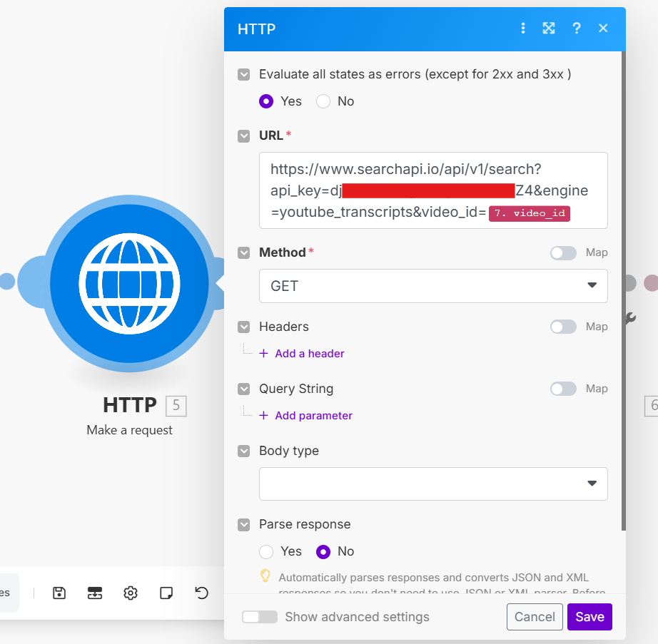Viewport: 658px width, 644px height.
Task: Select Yes for Parse response
Action: pos(266,551)
